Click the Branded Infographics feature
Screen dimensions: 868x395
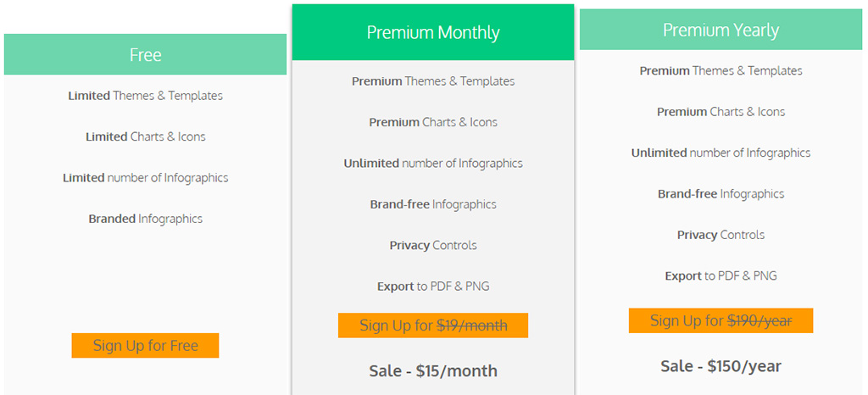point(145,219)
